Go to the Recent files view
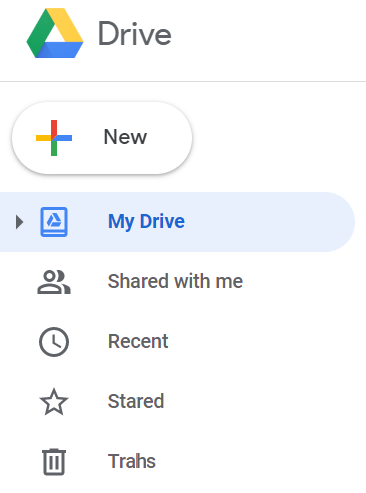The height and width of the screenshot is (493, 366). (138, 341)
